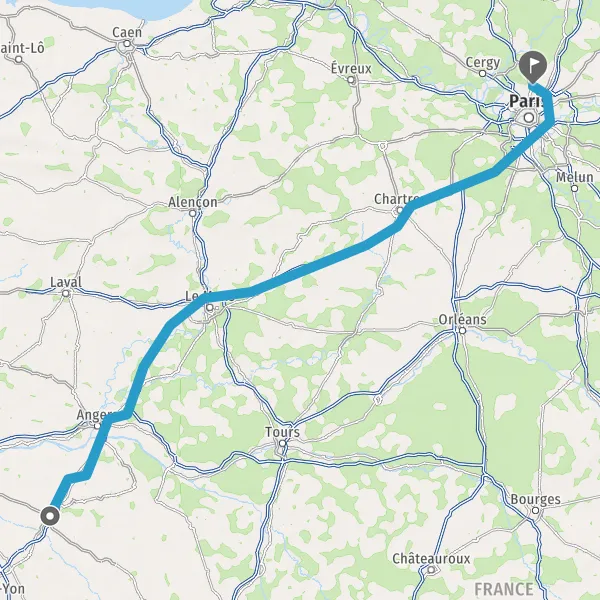Select the Châteauroux city dot

point(431,570)
